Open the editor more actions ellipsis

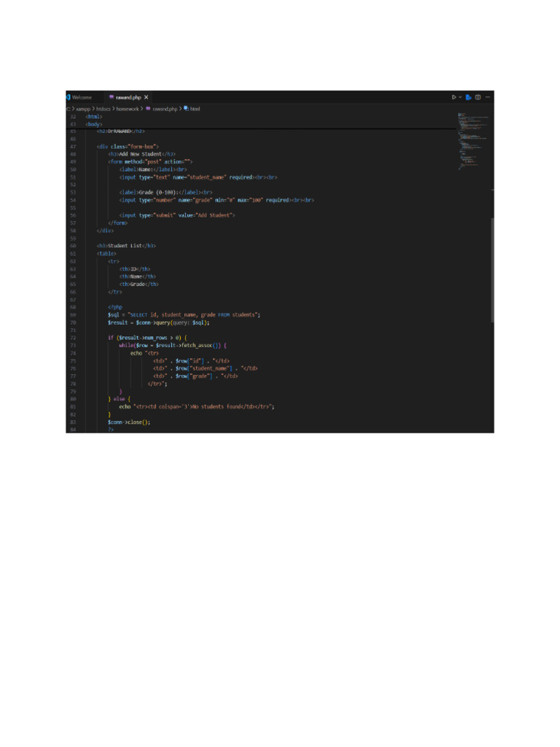pos(488,97)
